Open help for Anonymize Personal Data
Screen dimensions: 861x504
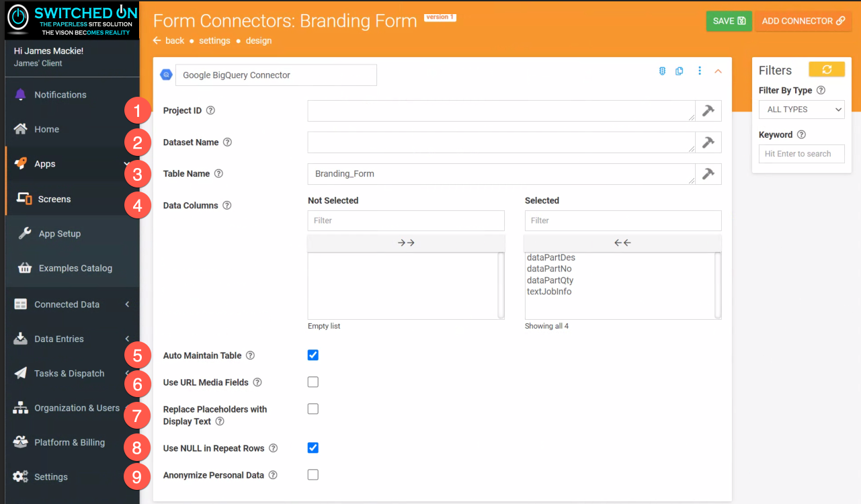point(273,475)
